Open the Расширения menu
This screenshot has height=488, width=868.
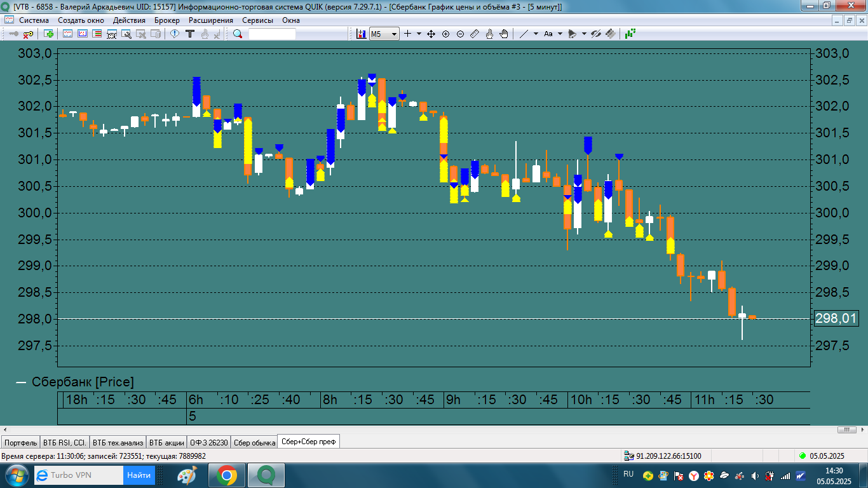point(210,20)
